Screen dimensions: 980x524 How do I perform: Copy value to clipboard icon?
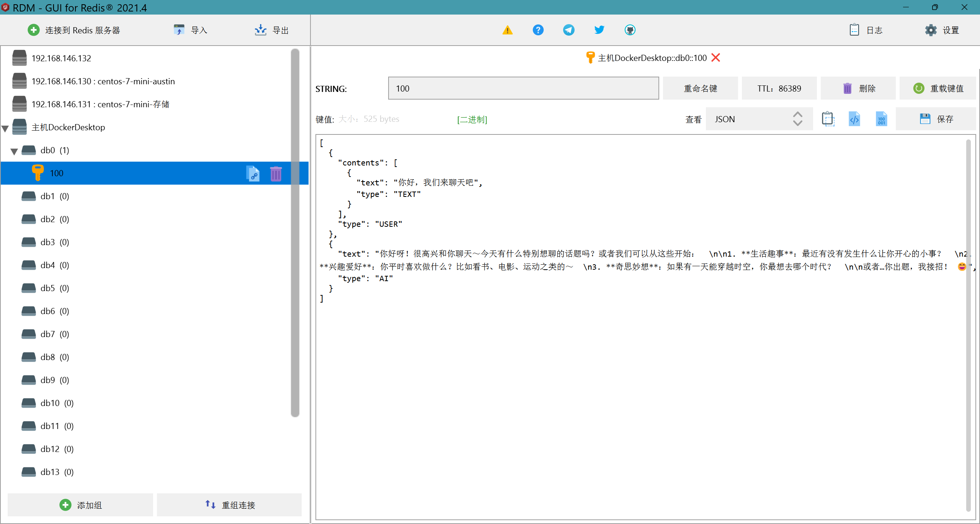(828, 119)
